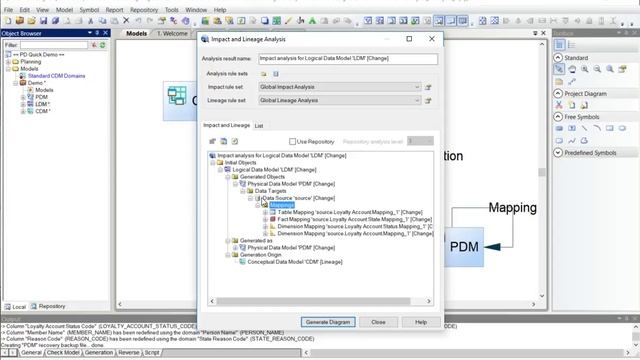Click the Save All icon in the toolbar

pos(55,20)
